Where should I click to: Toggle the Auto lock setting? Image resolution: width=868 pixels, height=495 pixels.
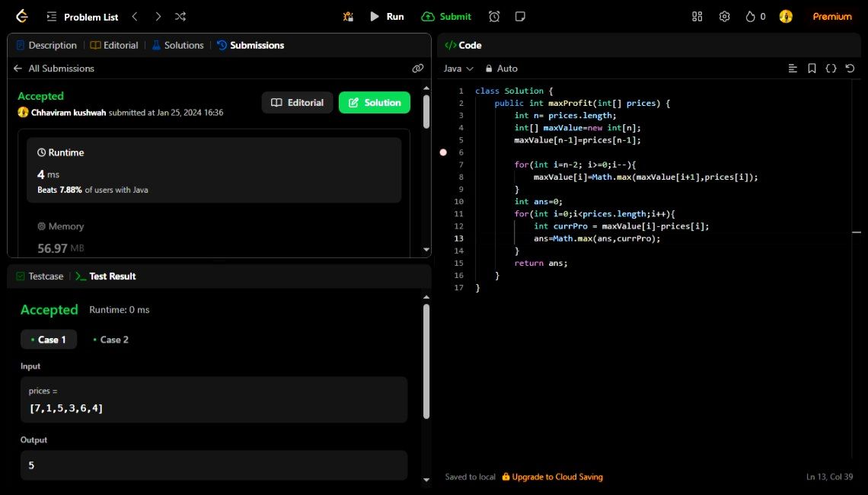(x=502, y=69)
